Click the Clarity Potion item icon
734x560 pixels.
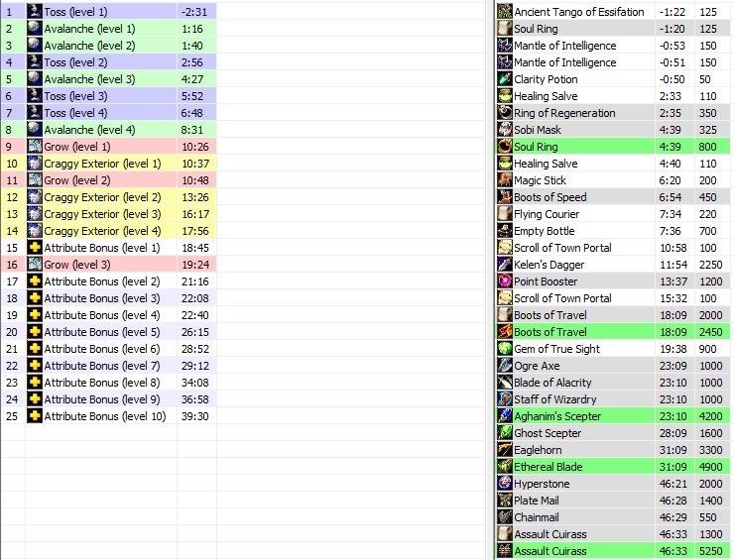pos(505,78)
